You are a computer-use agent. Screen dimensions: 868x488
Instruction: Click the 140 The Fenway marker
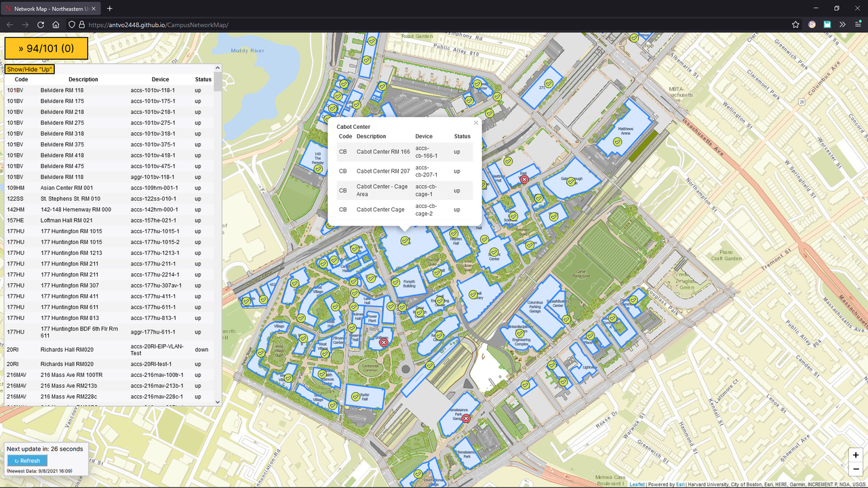click(317, 168)
